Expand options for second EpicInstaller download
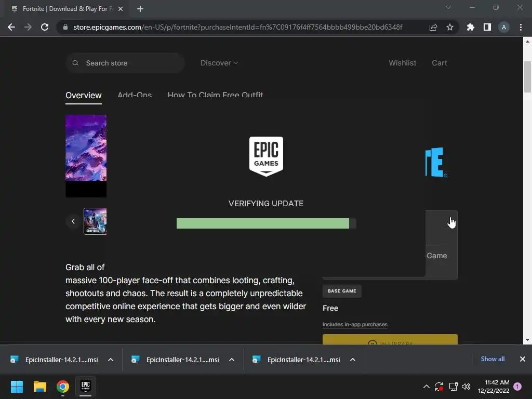This screenshot has width=532, height=399. 232,360
